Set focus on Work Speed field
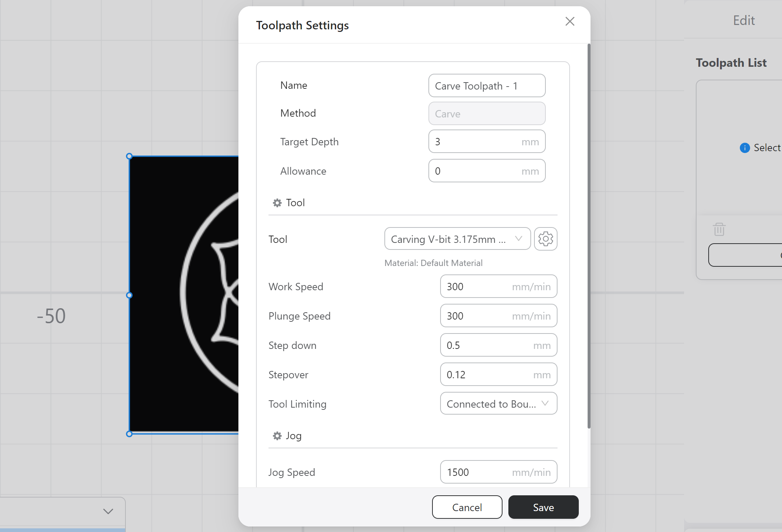 498,286
